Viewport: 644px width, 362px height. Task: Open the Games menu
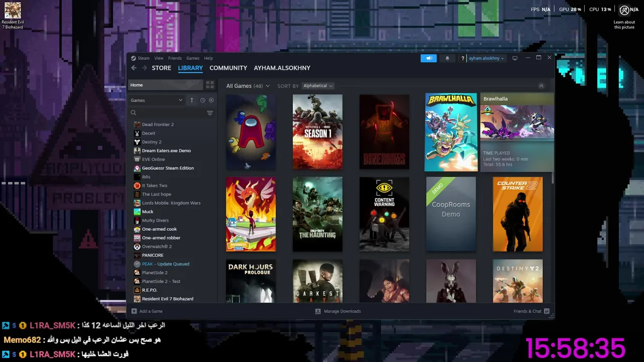(193, 58)
